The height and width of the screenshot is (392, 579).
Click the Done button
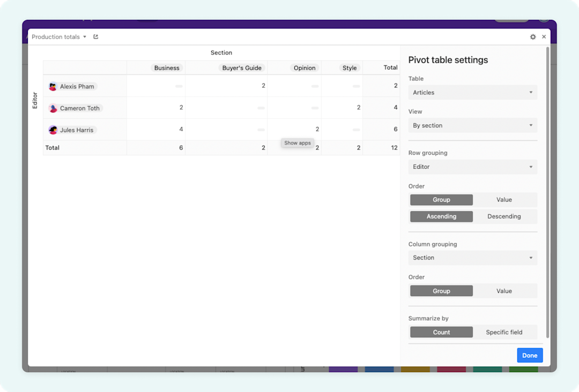tap(530, 355)
